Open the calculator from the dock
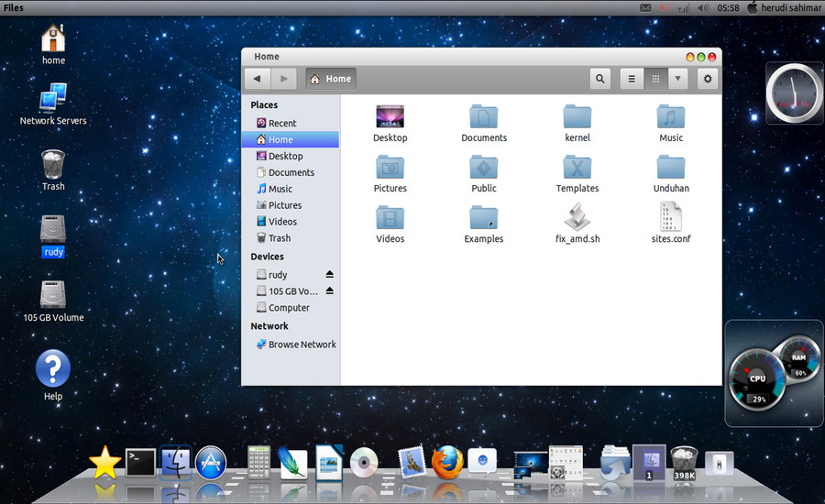 pyautogui.click(x=258, y=463)
